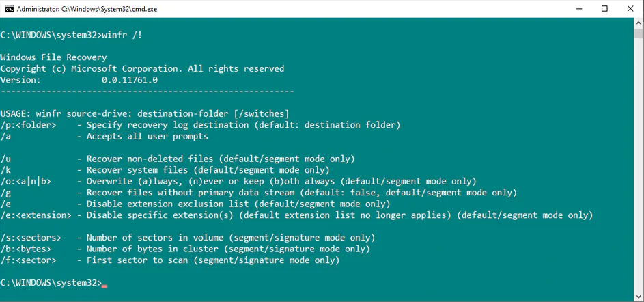The image size is (644, 302).
Task: Maximize the Command Prompt window
Action: [604, 8]
